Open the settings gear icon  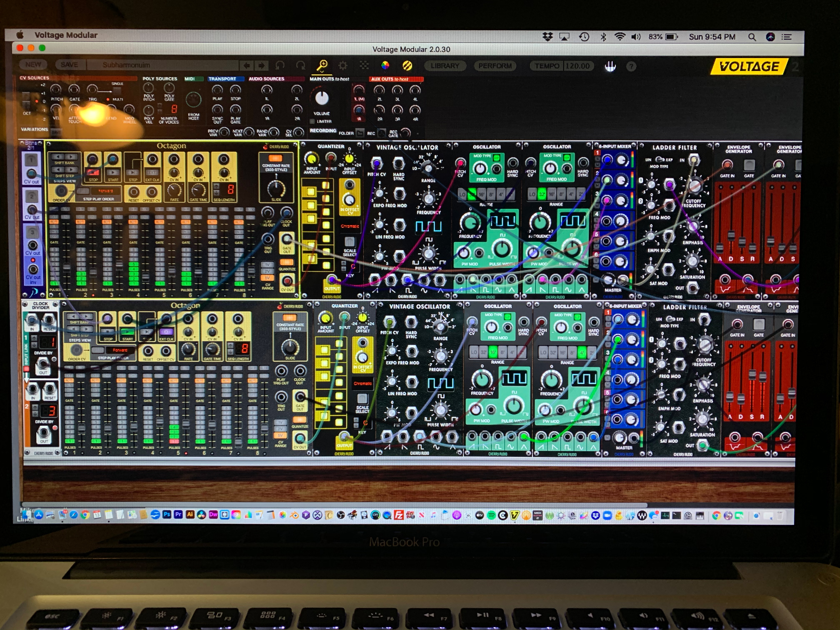tap(343, 66)
